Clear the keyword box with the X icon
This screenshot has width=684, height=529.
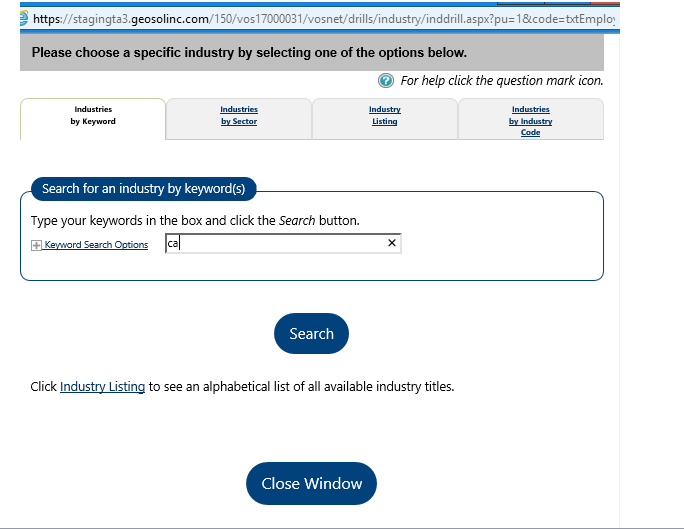pyautogui.click(x=391, y=243)
